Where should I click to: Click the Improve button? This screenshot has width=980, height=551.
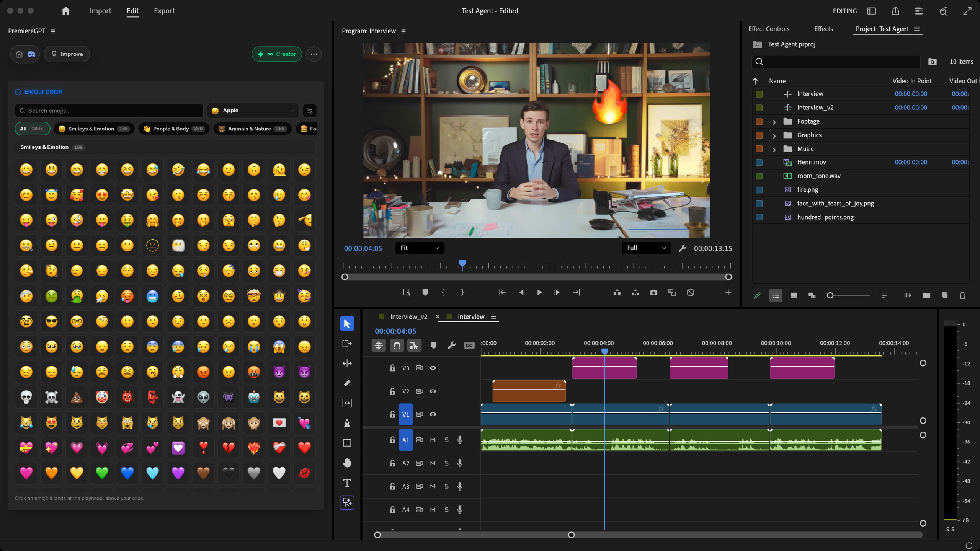pos(67,54)
